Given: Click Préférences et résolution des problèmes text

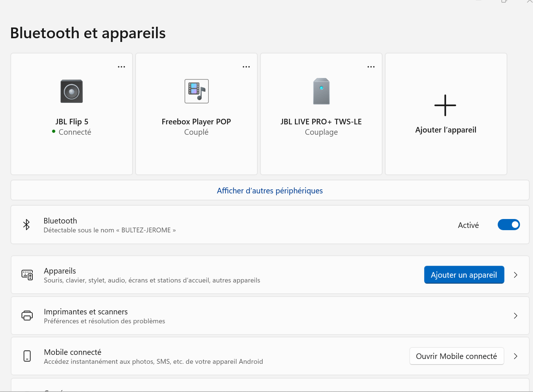Looking at the screenshot, I should (x=104, y=321).
